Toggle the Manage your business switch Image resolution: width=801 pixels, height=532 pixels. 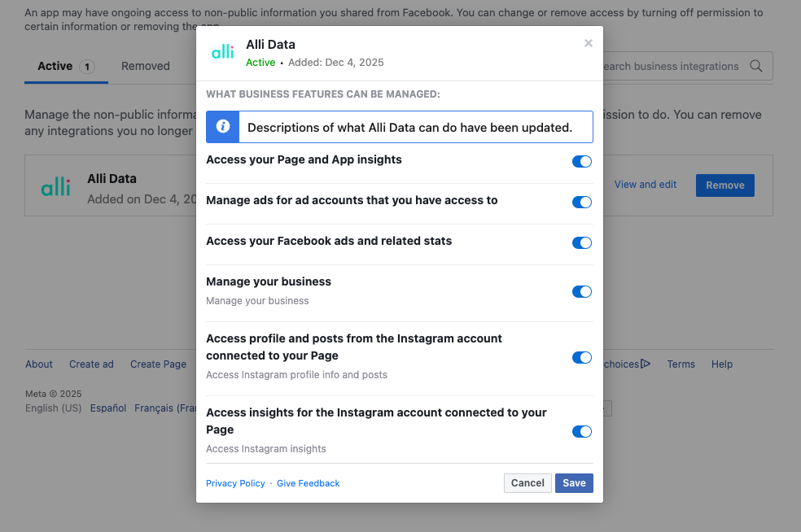click(x=582, y=292)
